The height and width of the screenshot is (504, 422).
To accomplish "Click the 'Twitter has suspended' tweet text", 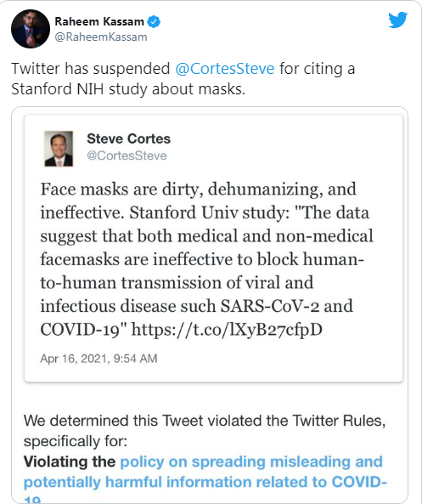I will pyautogui.click(x=183, y=79).
